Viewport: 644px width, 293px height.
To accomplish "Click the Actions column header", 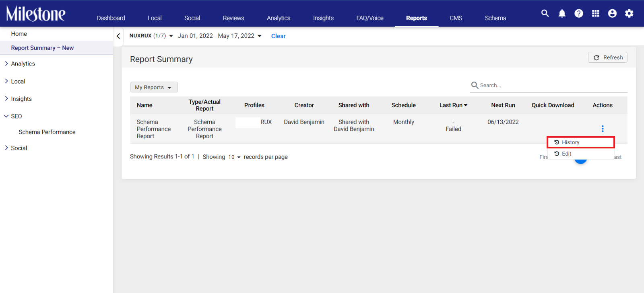I will [603, 105].
